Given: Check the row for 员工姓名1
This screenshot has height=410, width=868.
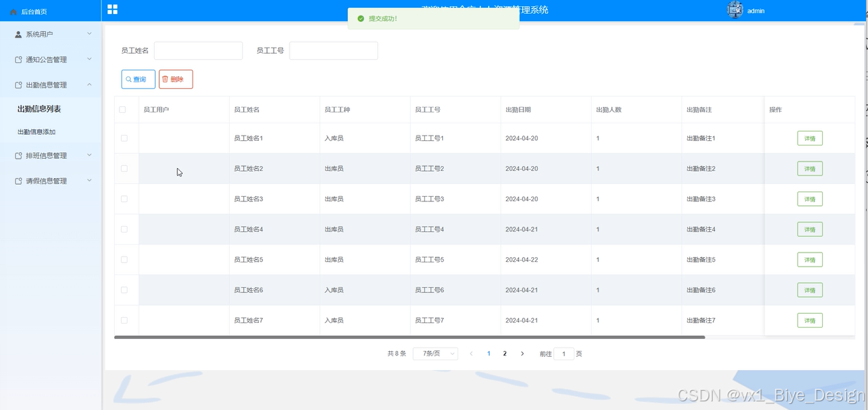Looking at the screenshot, I should coord(124,138).
